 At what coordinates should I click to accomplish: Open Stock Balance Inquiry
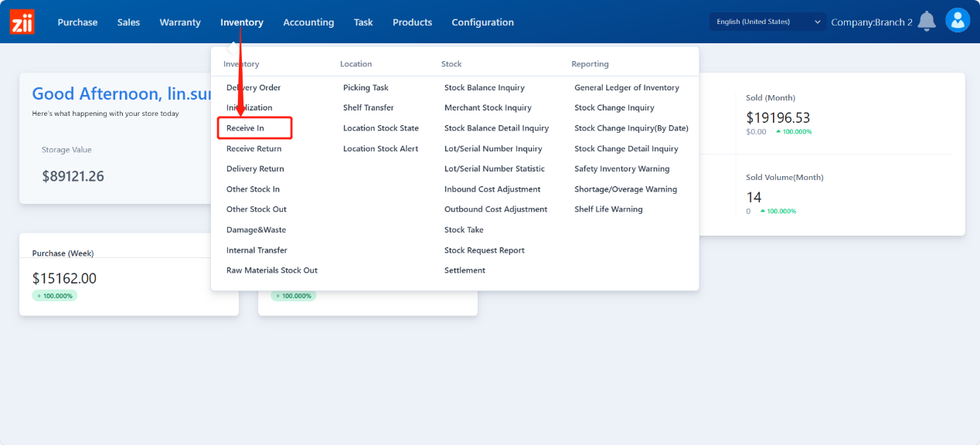[484, 88]
